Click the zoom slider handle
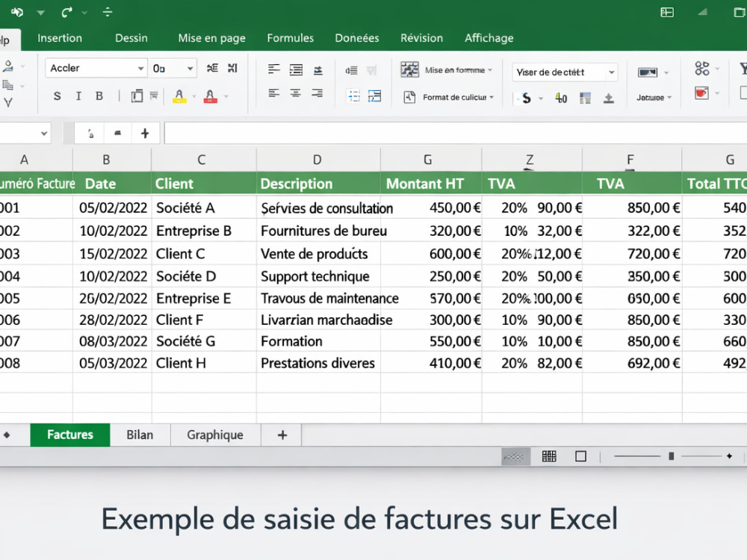 click(672, 456)
